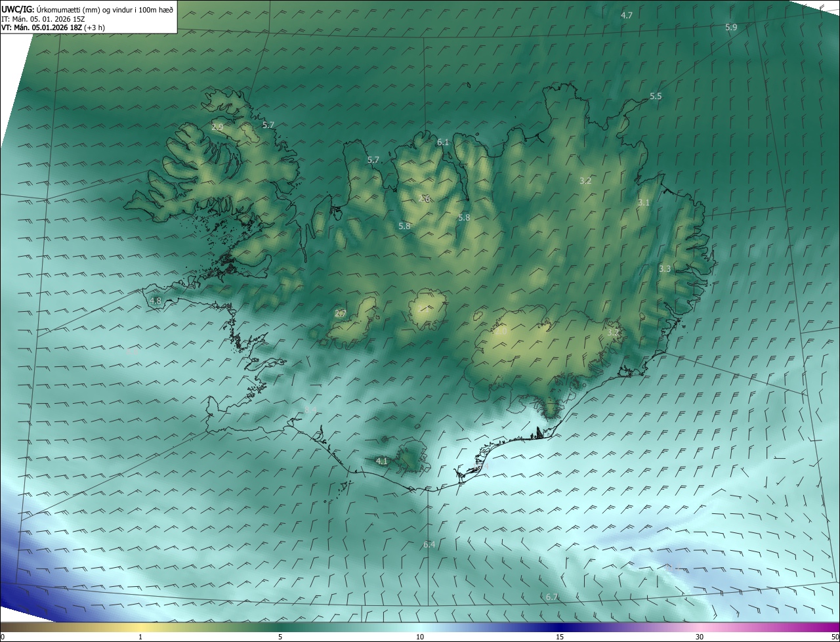The image size is (840, 642).
Task: Click the 15 tick label on the colour scale
Action: [560, 637]
